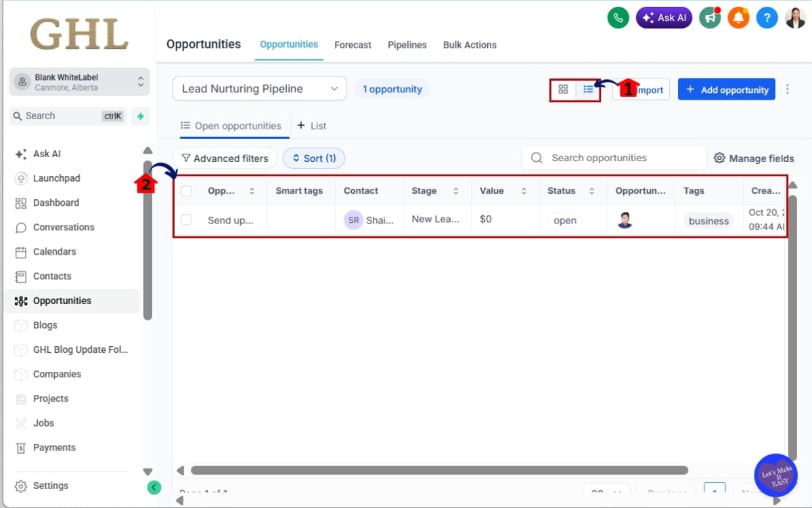Viewport: 812px width, 508px height.
Task: Open the orange notifications bell
Action: coord(738,18)
